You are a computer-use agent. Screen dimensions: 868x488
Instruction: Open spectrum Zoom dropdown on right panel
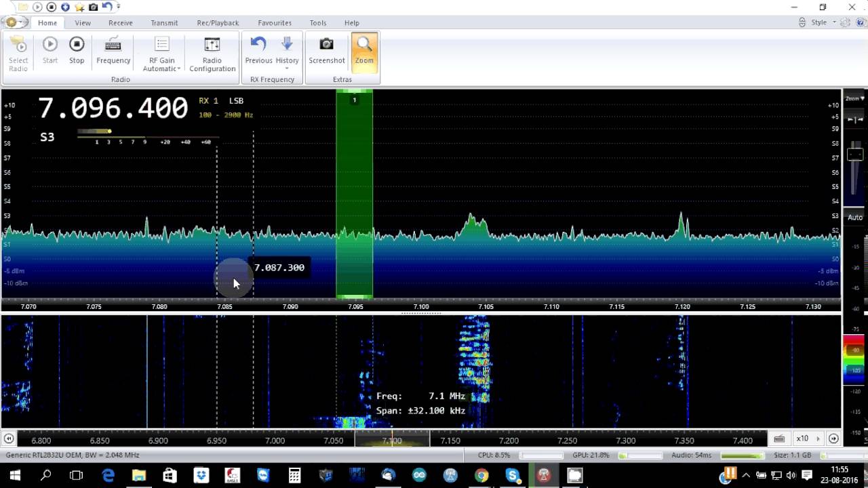click(x=855, y=99)
